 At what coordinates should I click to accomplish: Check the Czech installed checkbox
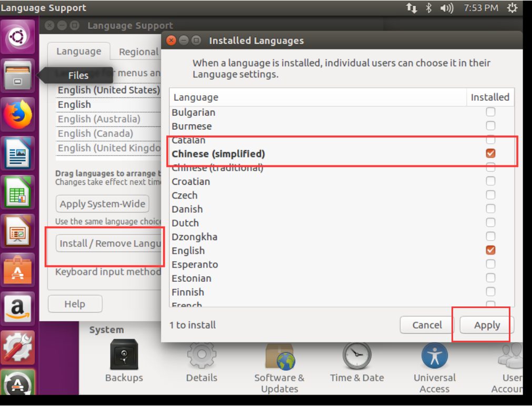point(490,195)
